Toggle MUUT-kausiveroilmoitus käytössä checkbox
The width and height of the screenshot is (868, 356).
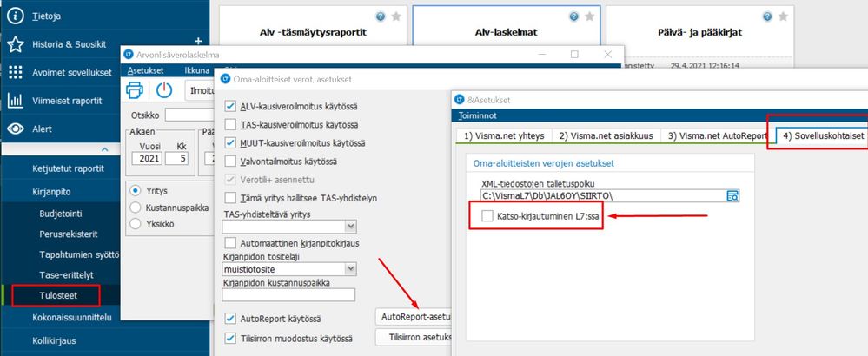(231, 143)
